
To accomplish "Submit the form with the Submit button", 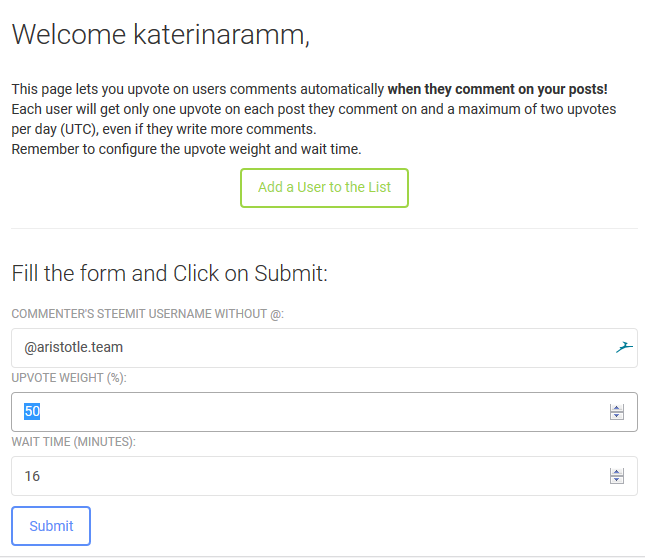I will 51,526.
